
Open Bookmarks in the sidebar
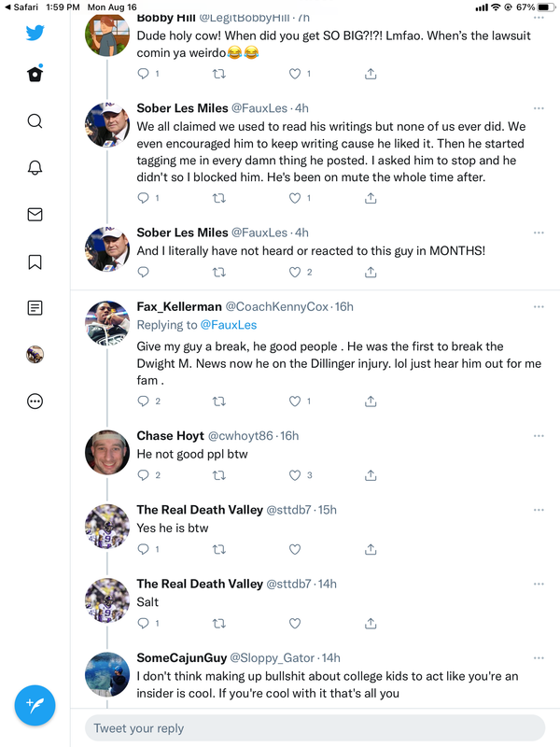pos(35,261)
